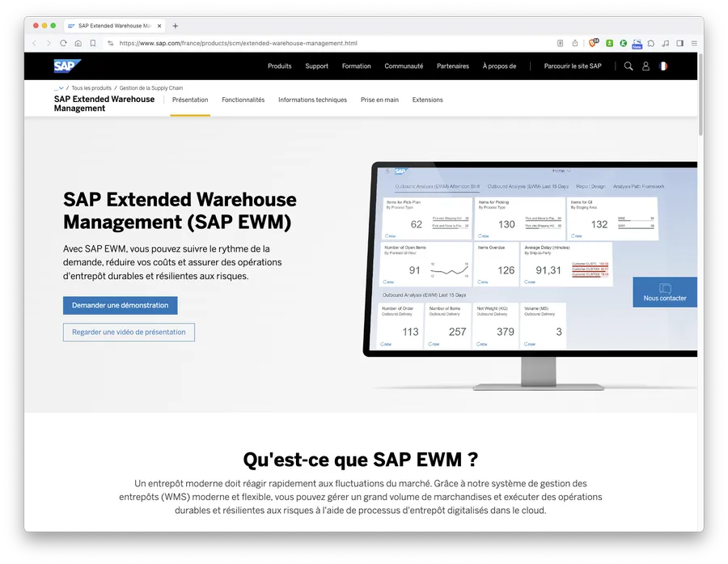Click the SAP Extended Warehouse Management product title
Viewport: 728px width, 564px height.
click(104, 104)
